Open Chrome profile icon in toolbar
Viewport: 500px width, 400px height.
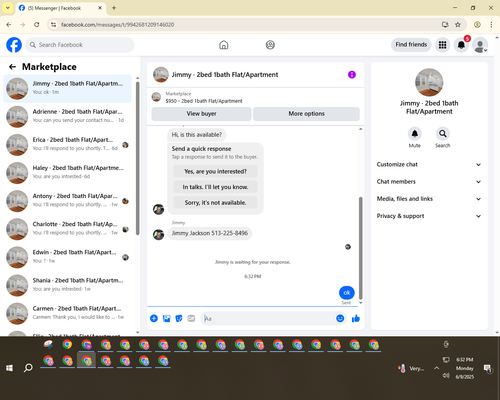[477, 25]
